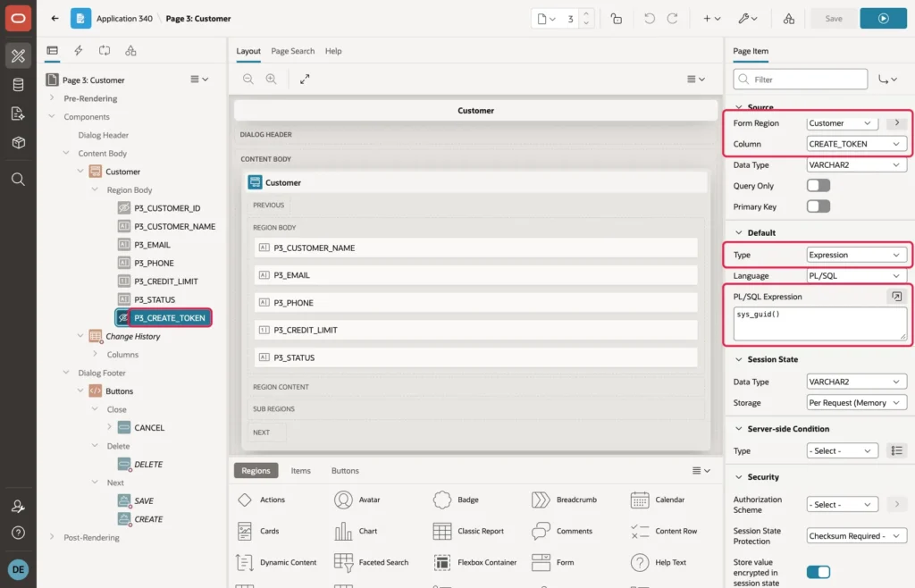Click the PL/SQL Expression text area
Viewport: 915px width, 588px height.
[x=820, y=323]
